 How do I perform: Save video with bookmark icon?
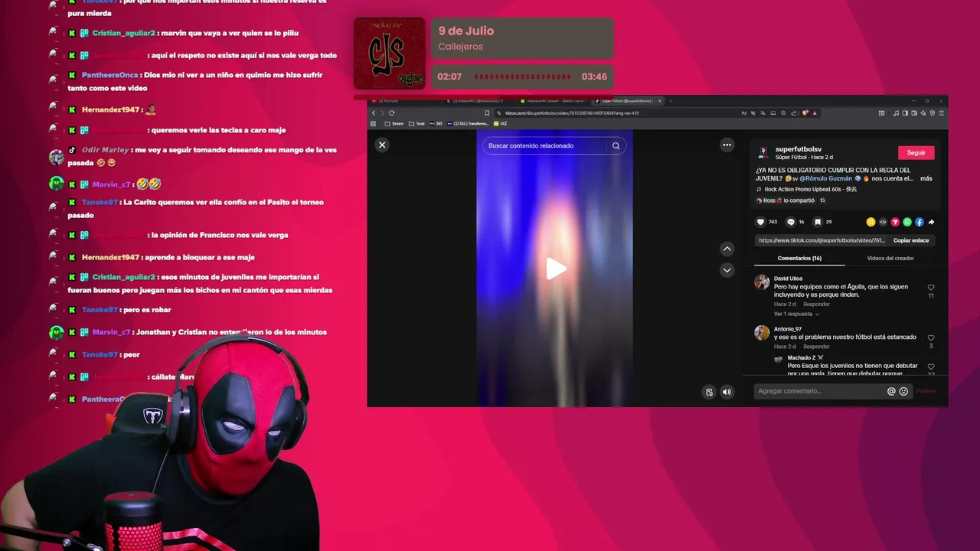pyautogui.click(x=818, y=222)
